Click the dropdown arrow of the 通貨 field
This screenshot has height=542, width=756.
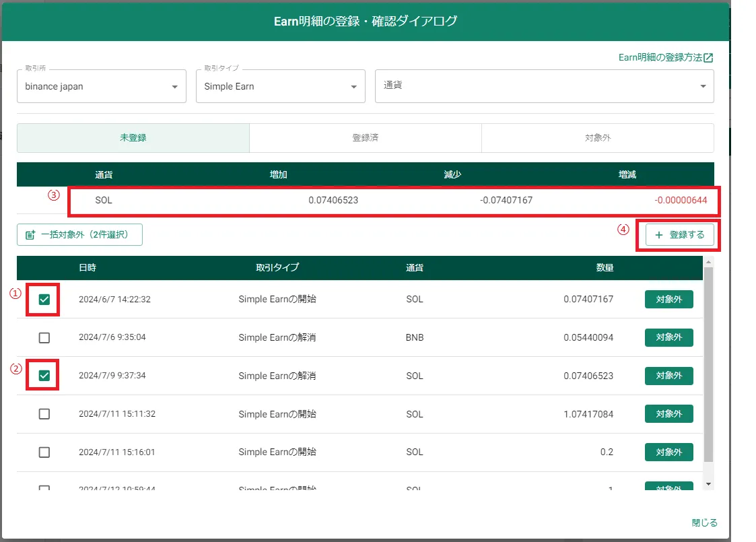point(701,86)
